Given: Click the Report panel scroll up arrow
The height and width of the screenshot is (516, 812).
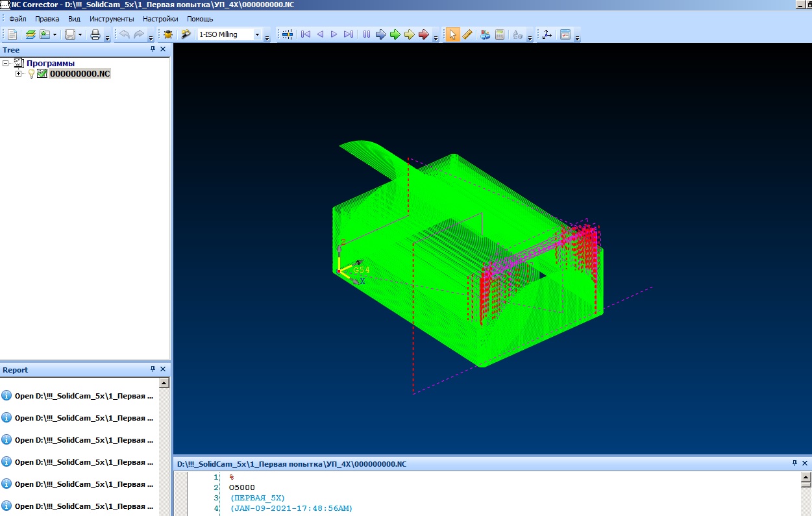Looking at the screenshot, I should pos(164,383).
